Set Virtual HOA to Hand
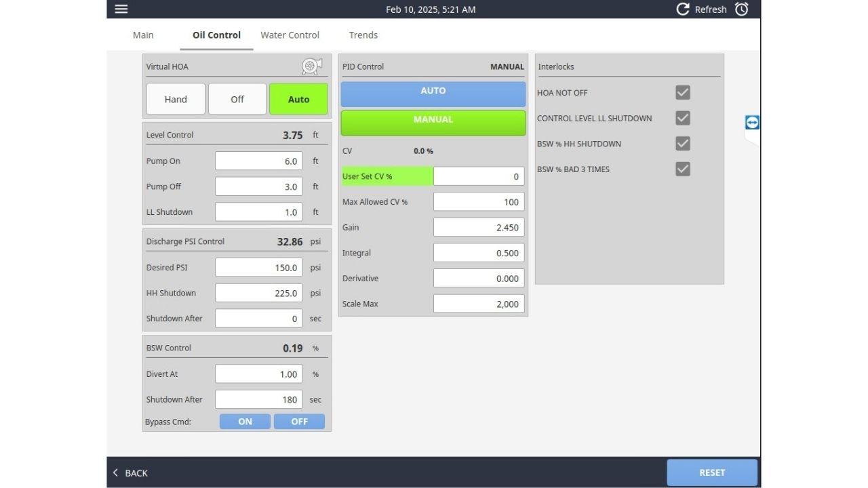The width and height of the screenshot is (868, 488). point(176,99)
